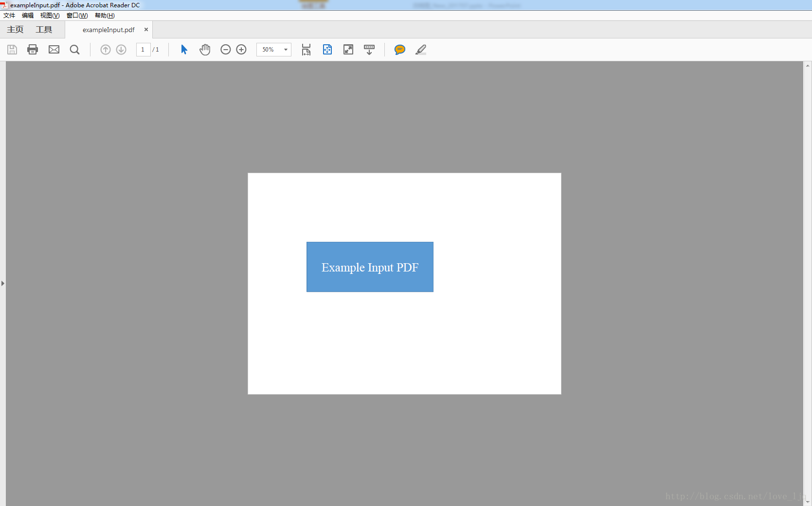
Task: Open the 文件 menu
Action: [9, 16]
